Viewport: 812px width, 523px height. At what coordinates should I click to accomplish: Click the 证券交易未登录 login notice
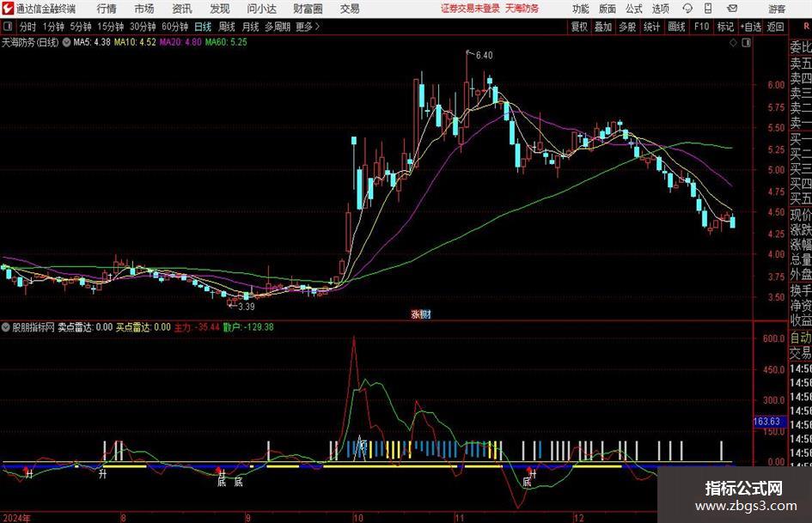(470, 9)
